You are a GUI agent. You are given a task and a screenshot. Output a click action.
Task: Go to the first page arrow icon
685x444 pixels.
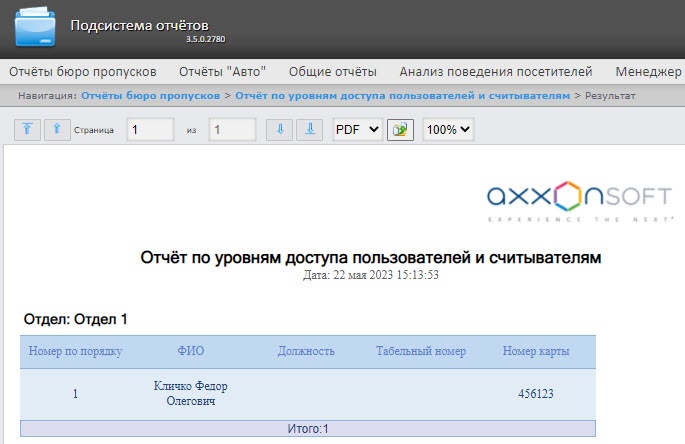pos(27,129)
